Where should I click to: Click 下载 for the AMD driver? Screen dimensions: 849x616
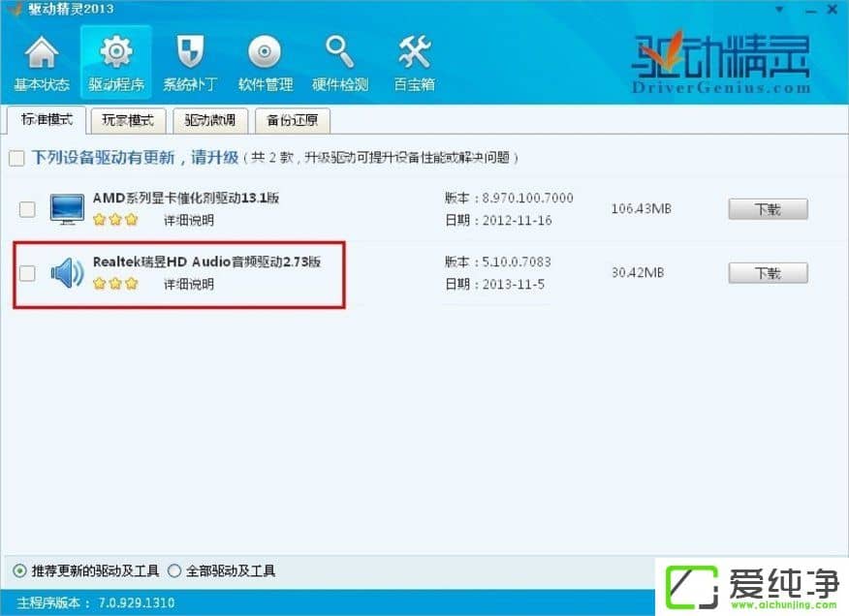point(768,209)
